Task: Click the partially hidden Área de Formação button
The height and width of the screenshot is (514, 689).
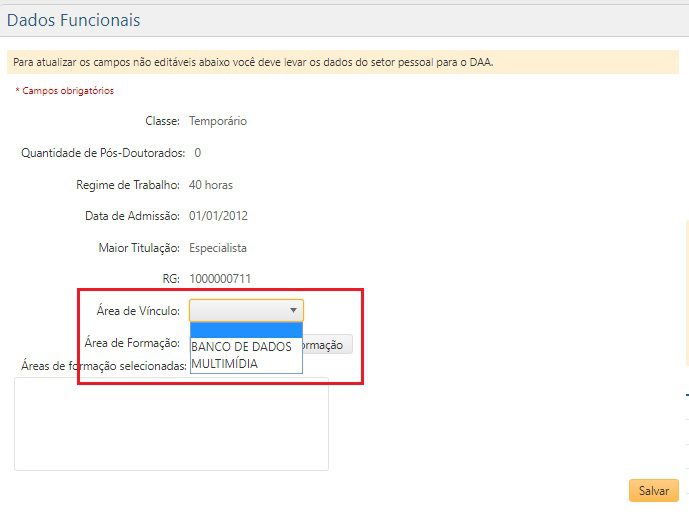Action: click(326, 345)
